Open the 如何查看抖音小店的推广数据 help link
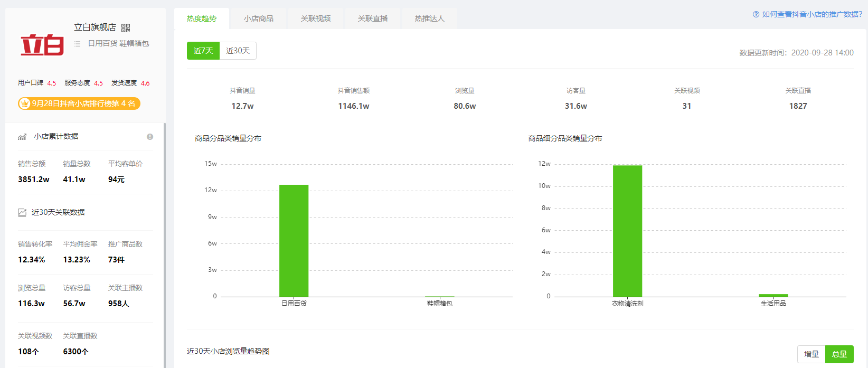The height and width of the screenshot is (368, 868). tap(812, 14)
